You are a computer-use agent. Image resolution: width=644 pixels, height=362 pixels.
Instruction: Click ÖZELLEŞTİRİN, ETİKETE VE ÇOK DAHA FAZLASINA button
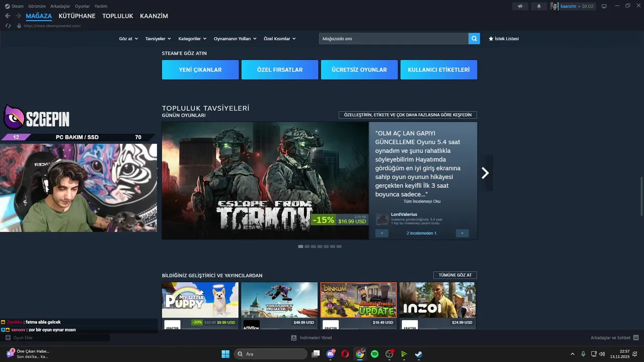click(408, 115)
